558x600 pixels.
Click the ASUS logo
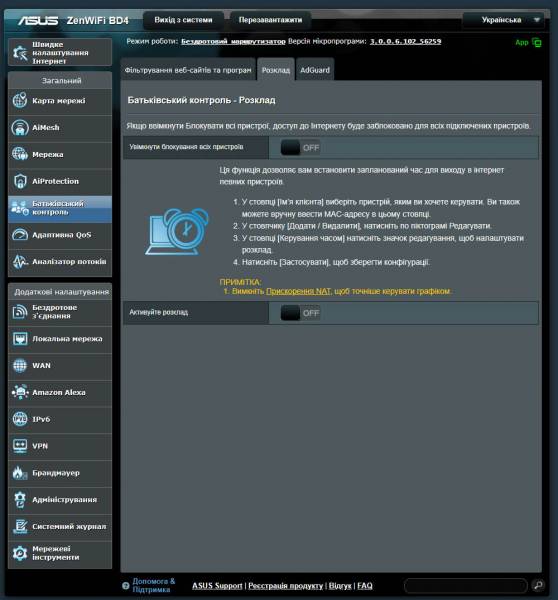click(38, 20)
